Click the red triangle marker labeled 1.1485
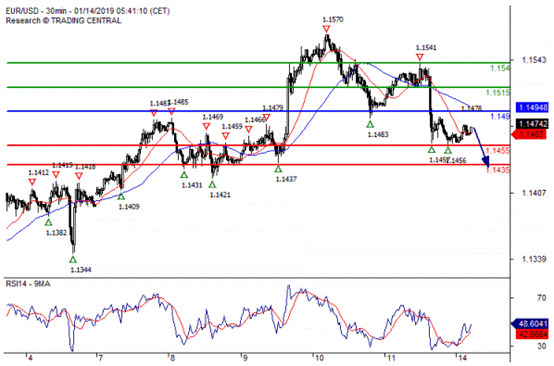Viewport: 554px width, 366px height. (x=171, y=112)
